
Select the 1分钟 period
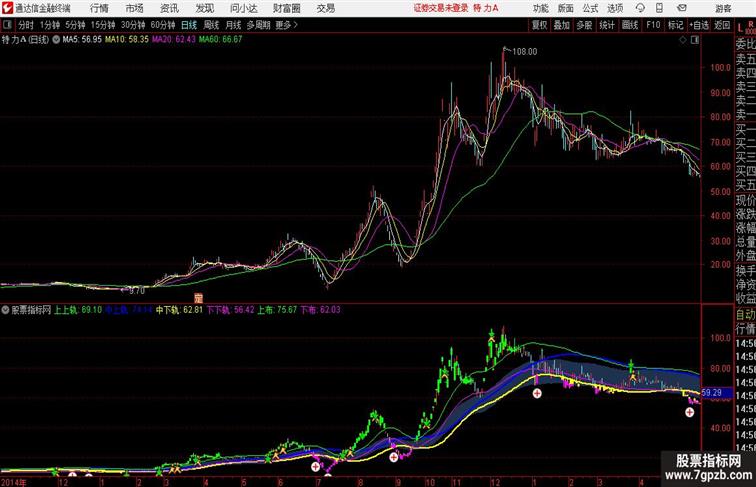tap(50, 25)
